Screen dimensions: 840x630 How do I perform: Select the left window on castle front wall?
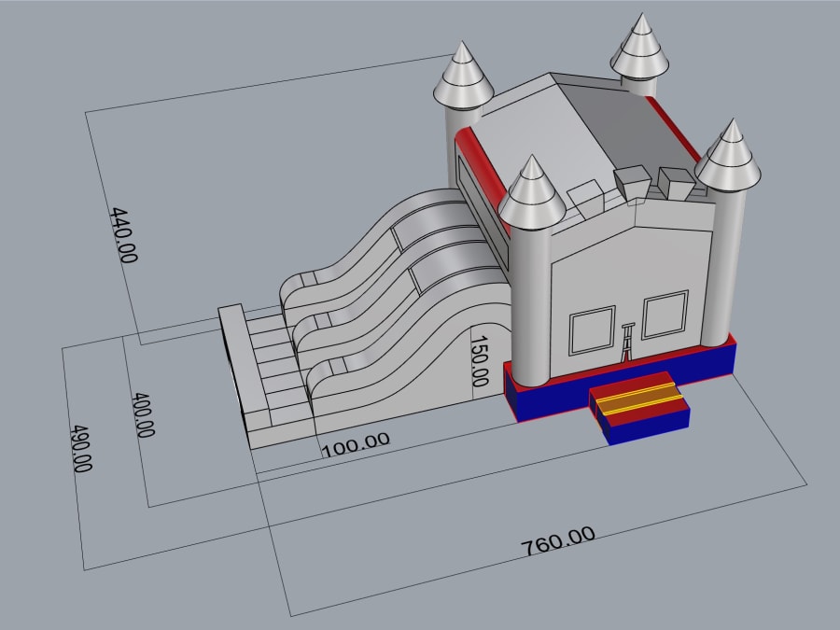[x=593, y=331]
